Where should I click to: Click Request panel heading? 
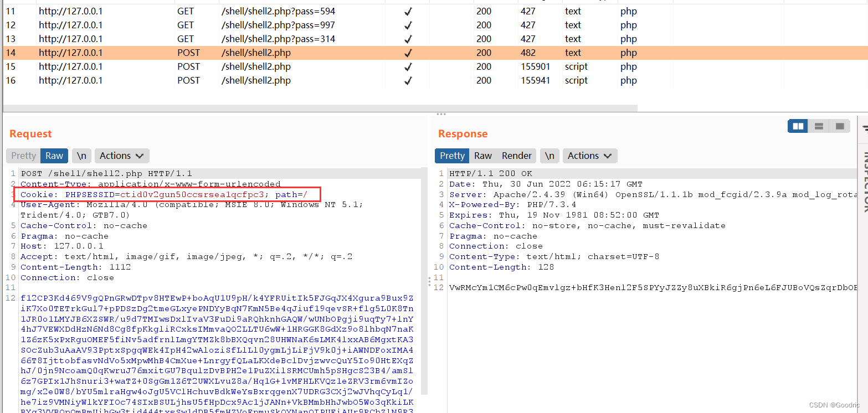point(30,133)
